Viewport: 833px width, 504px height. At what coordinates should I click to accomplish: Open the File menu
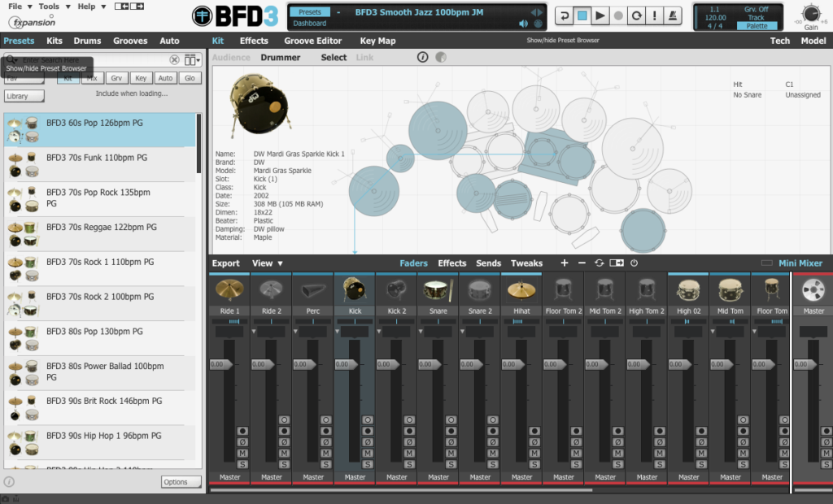(x=20, y=7)
